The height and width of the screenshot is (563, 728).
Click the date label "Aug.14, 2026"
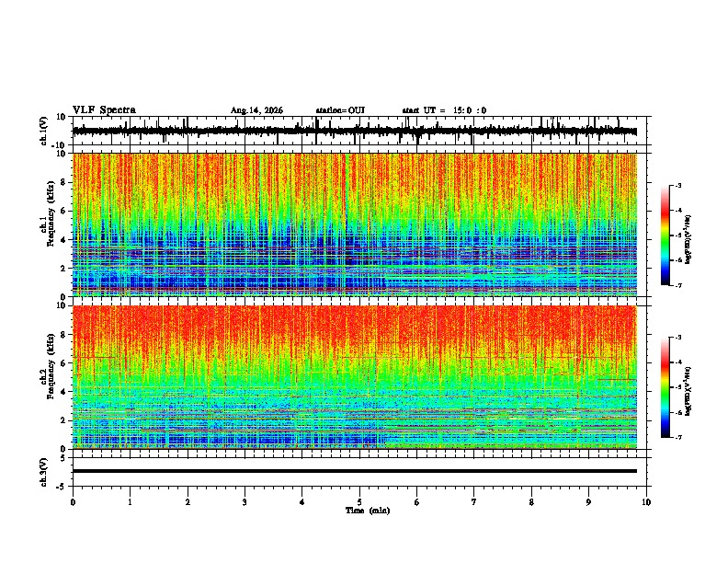256,110
